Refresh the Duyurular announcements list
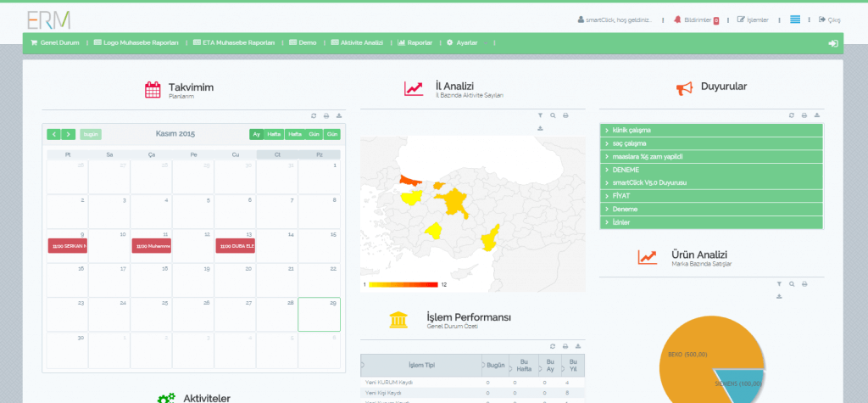The width and height of the screenshot is (868, 403). click(792, 115)
